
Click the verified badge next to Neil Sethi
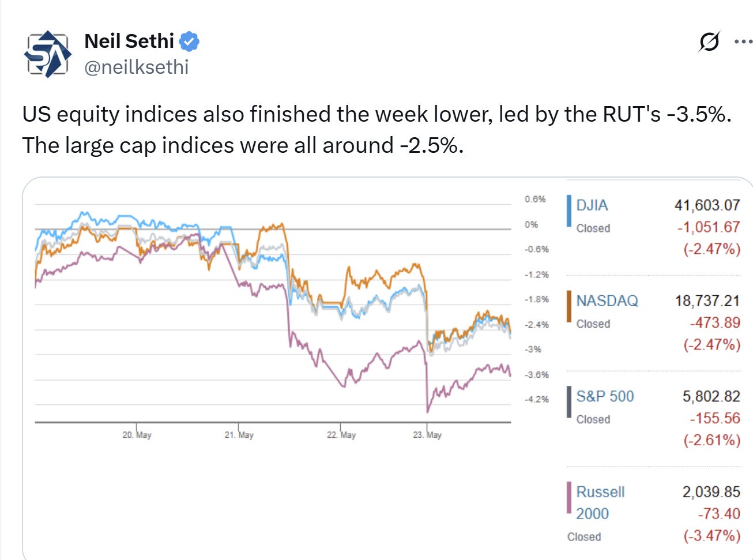pyautogui.click(x=190, y=40)
